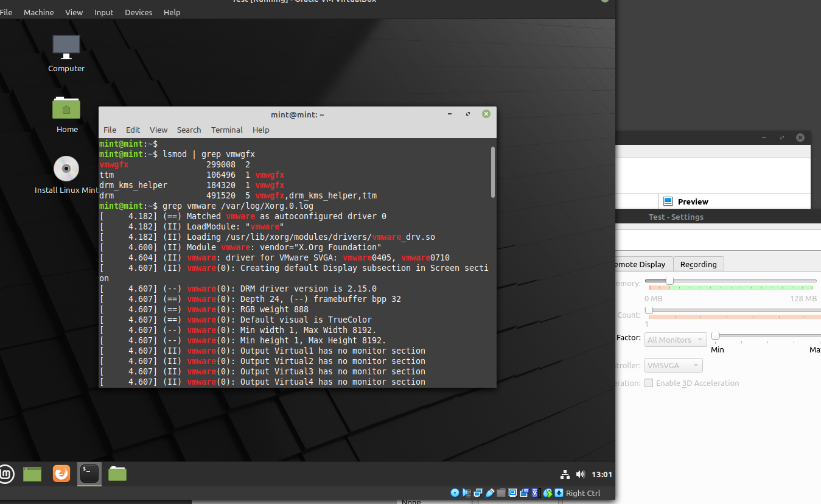Open the Files manager launcher next to the terminal

117,474
